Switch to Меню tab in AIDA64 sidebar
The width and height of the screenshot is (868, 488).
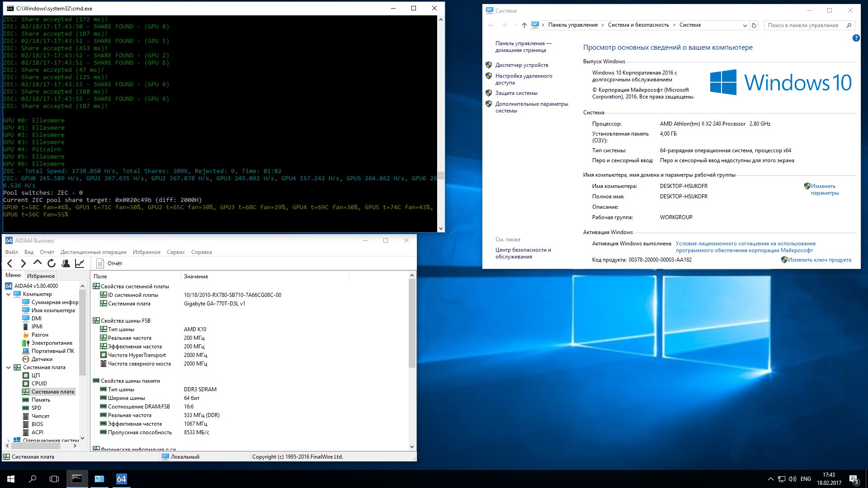coord(13,275)
